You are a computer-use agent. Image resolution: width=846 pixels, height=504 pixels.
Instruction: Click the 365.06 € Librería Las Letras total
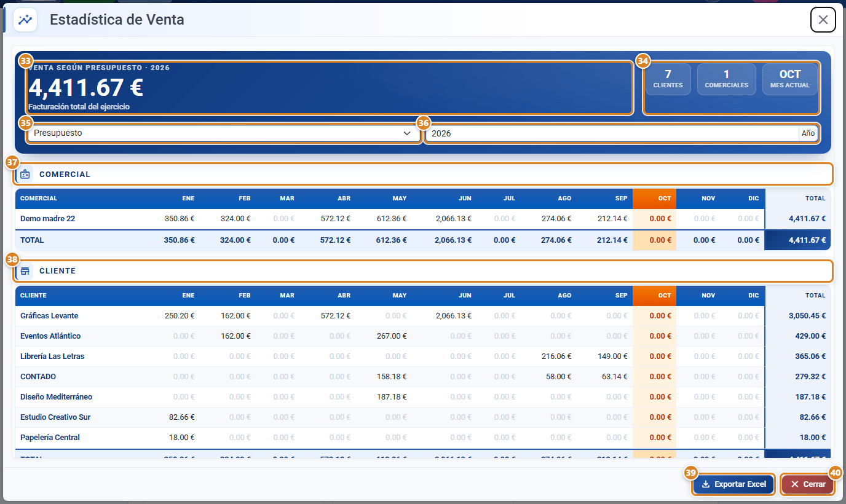(811, 356)
